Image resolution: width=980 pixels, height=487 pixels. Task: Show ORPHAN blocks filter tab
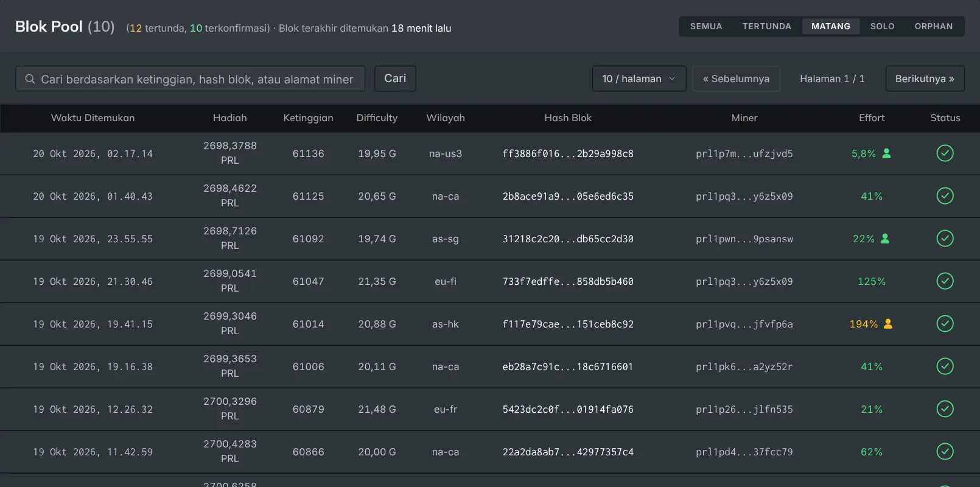coord(934,26)
